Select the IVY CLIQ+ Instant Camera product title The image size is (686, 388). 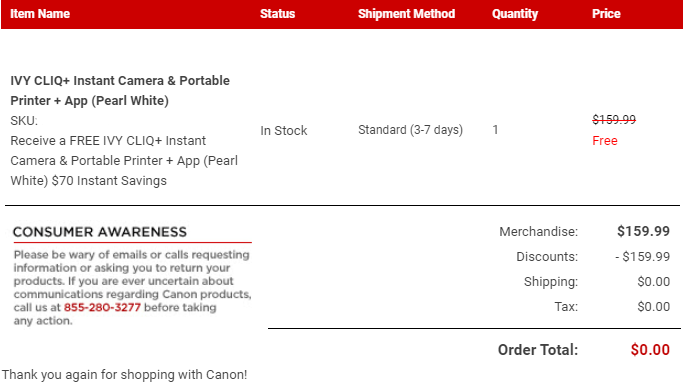[x=120, y=91]
